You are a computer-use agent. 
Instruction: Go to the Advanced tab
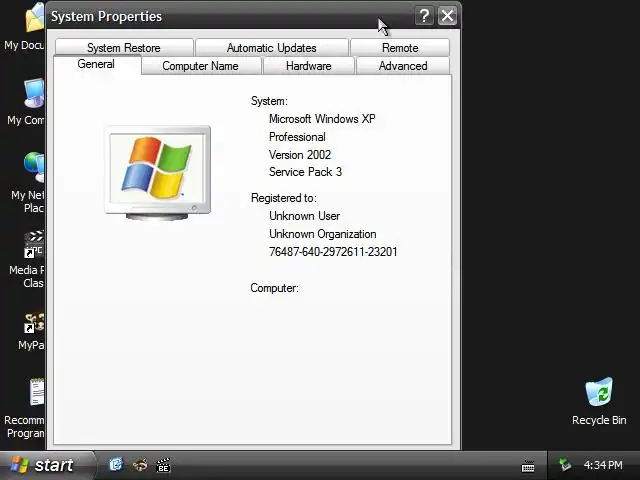pos(403,66)
